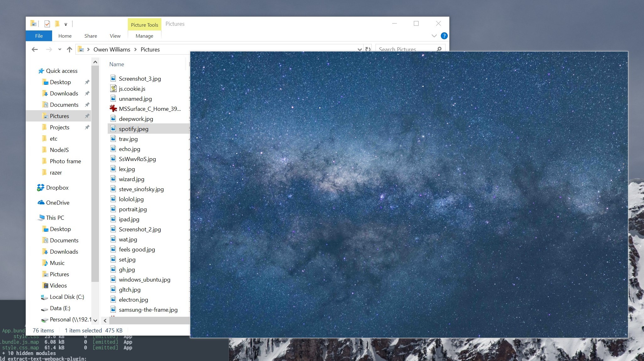The height and width of the screenshot is (361, 644).
Task: Open the File tab
Action: coord(39,36)
